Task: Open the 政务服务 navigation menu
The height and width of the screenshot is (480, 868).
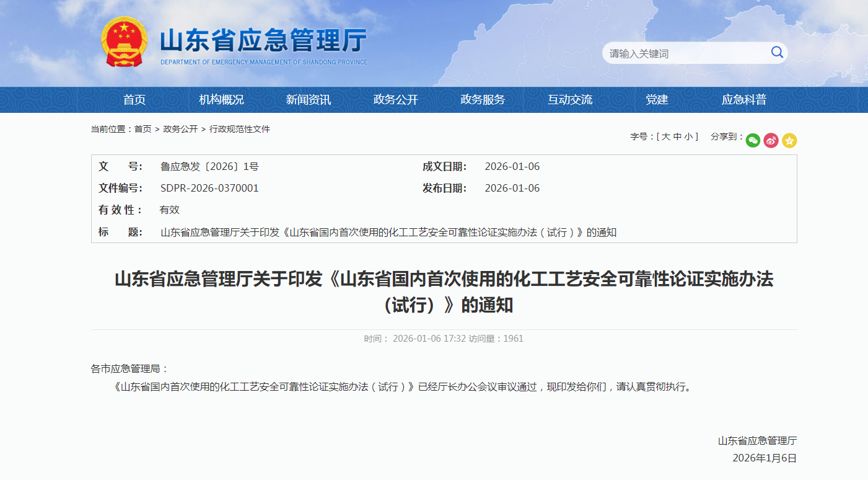Action: coord(483,100)
